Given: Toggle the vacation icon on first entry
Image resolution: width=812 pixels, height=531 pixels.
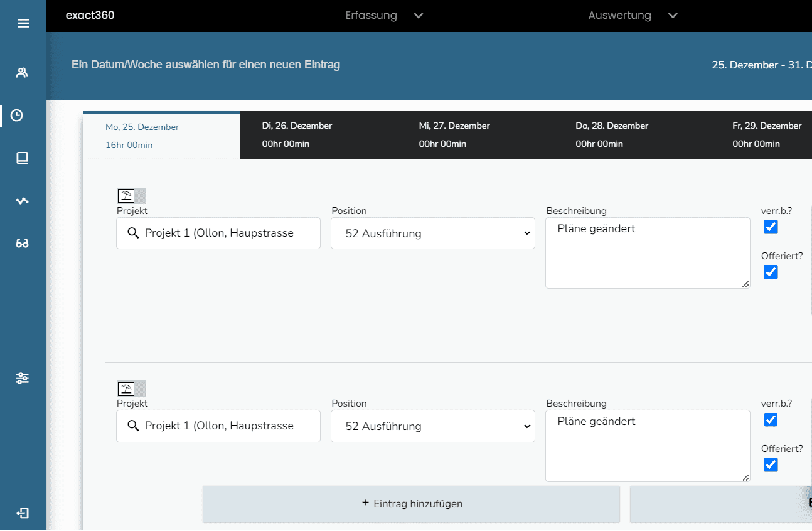Looking at the screenshot, I should pyautogui.click(x=127, y=195).
